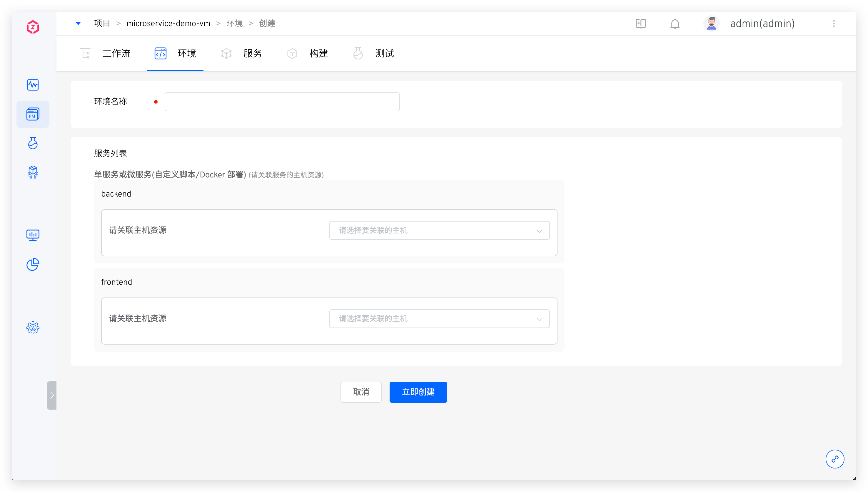Click the Zadig logo icon
Screen dimensions: 868x492
[x=33, y=27]
